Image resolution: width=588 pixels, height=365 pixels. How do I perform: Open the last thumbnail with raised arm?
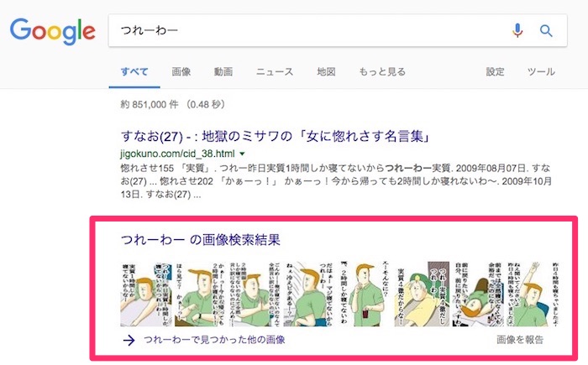(533, 294)
